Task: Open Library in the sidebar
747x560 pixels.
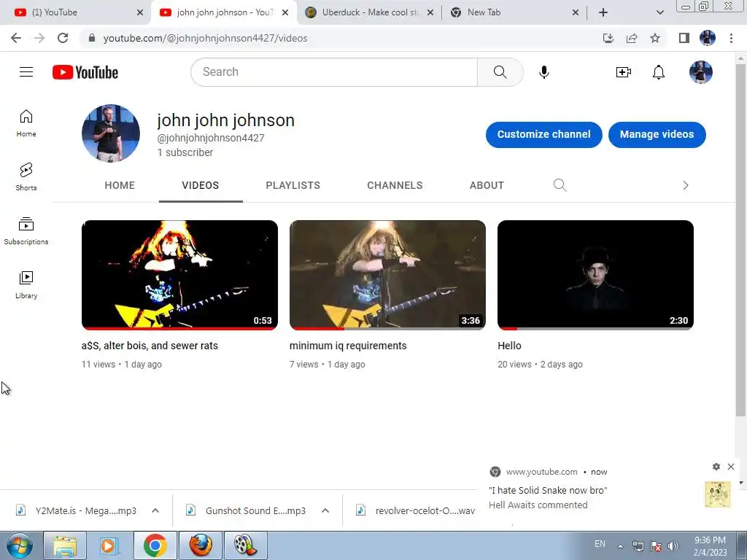Action: coord(26,285)
